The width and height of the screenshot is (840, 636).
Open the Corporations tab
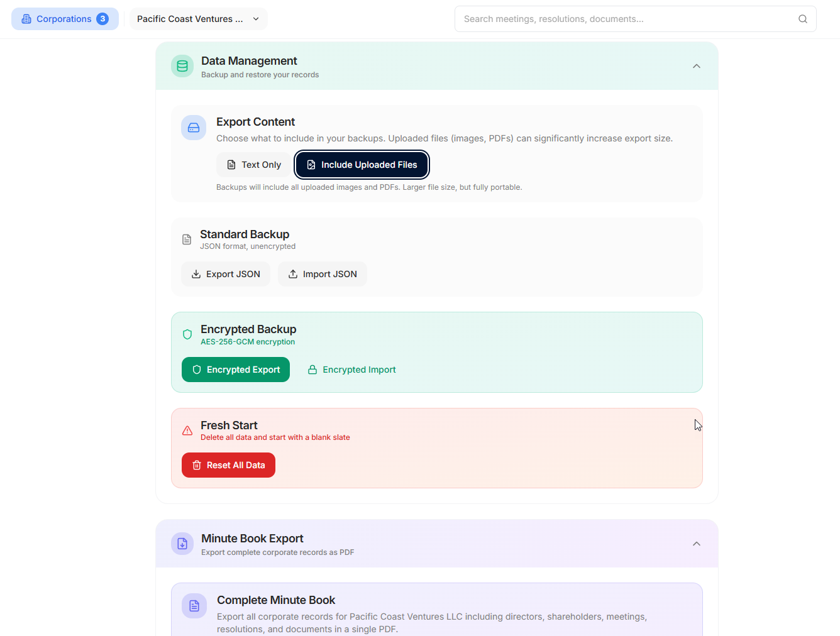(65, 19)
